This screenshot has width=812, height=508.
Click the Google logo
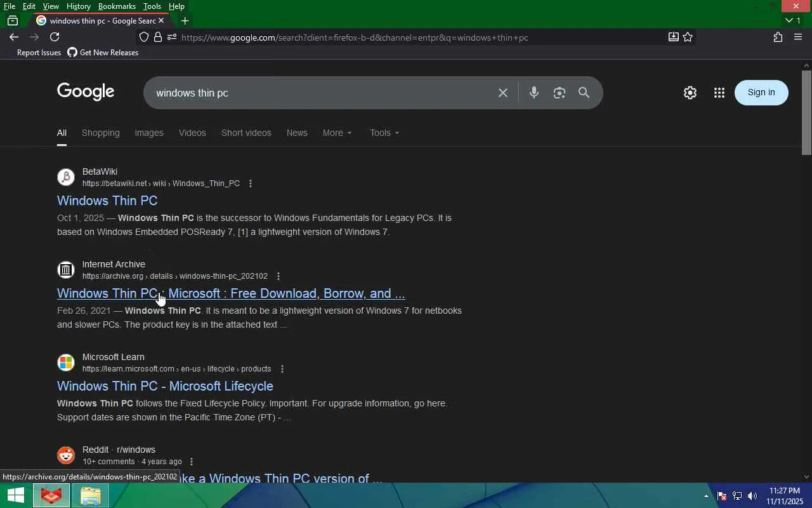(x=86, y=92)
